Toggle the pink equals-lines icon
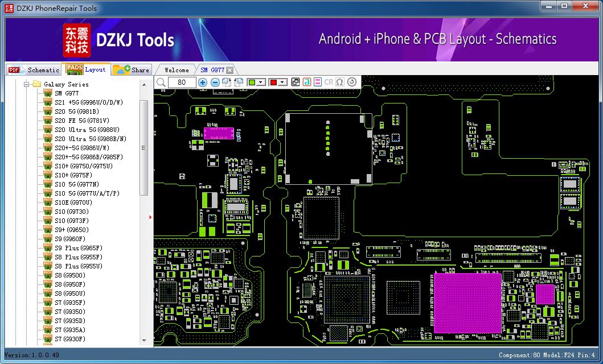603x364 pixels. 317,82
